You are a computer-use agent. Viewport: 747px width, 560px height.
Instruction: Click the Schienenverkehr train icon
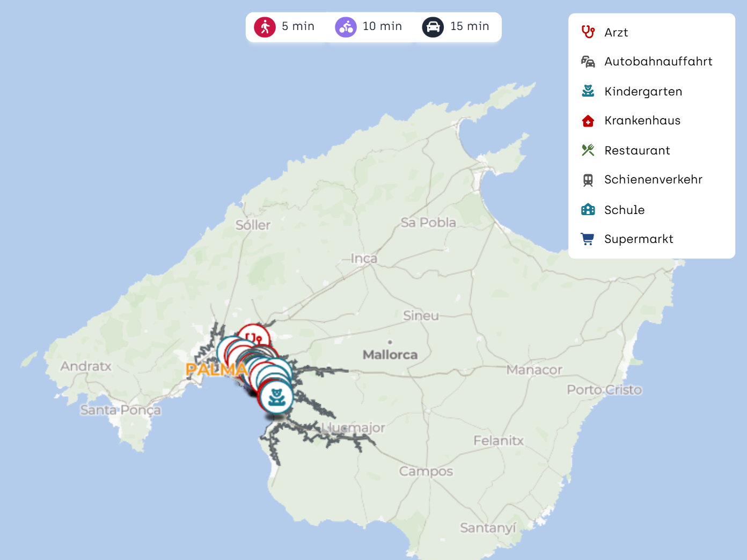point(588,180)
